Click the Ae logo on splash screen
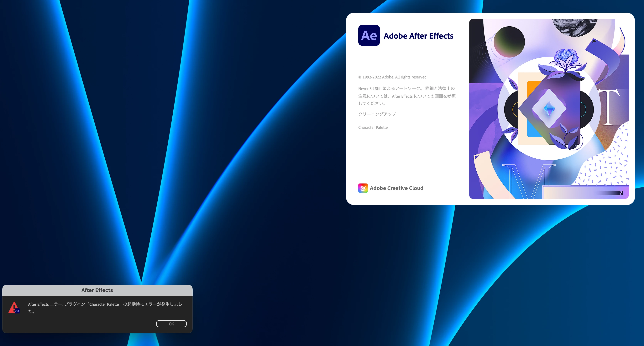The height and width of the screenshot is (346, 644). (x=369, y=35)
